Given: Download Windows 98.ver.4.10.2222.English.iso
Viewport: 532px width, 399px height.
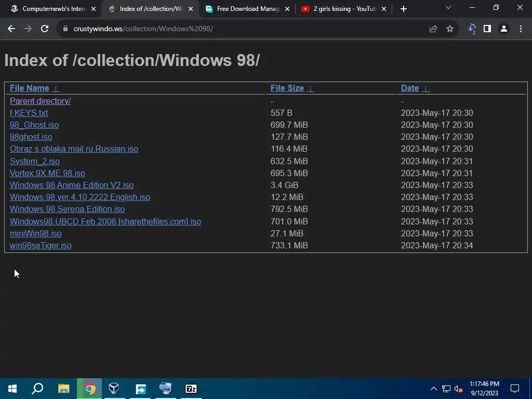Looking at the screenshot, I should point(80,197).
